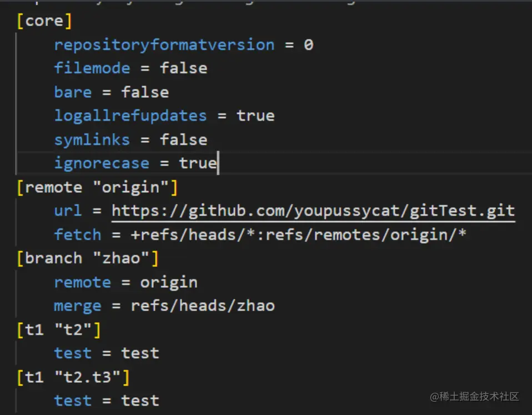Click the remote key under branch zhao
Image resolution: width=532 pixels, height=415 pixels.
82,282
